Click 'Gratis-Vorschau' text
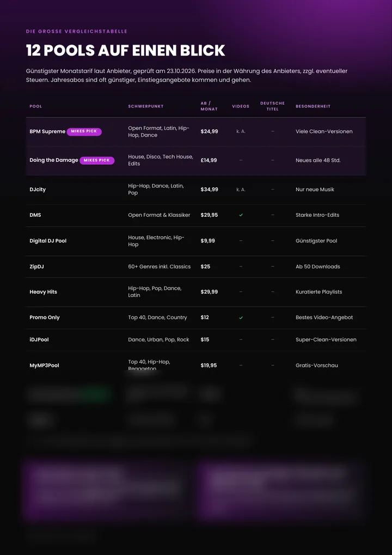 coord(317,365)
